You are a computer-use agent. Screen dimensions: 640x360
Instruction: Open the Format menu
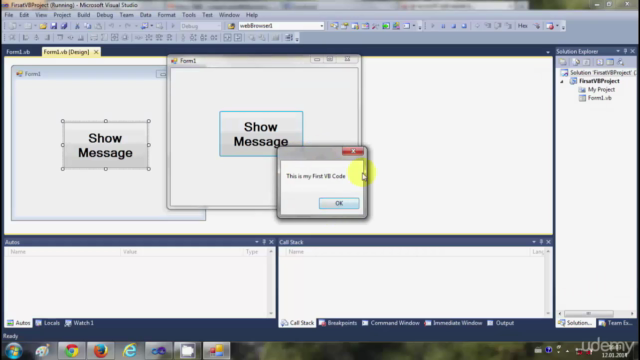(x=167, y=15)
